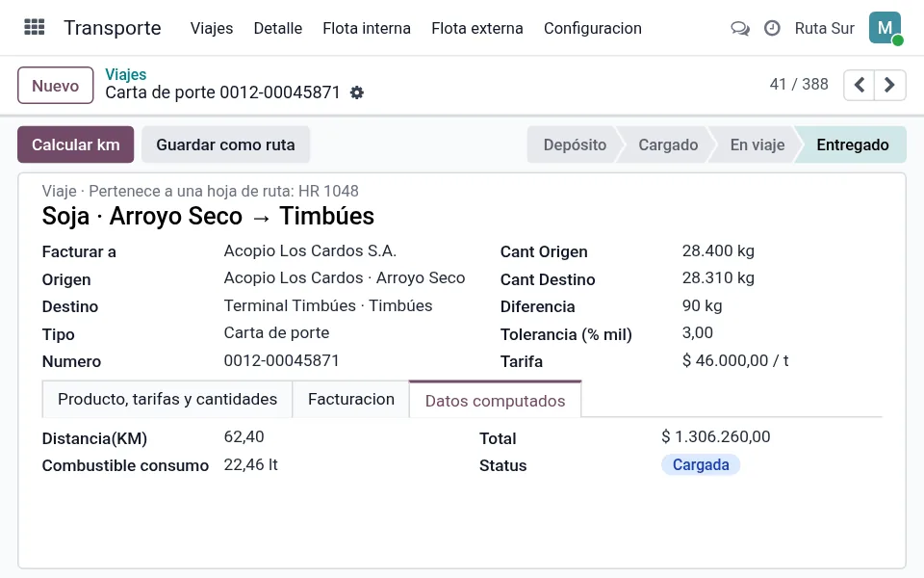
Task: Click the Origen value Acopio Los Cardos · Arroyo Seco
Action: pyautogui.click(x=345, y=277)
